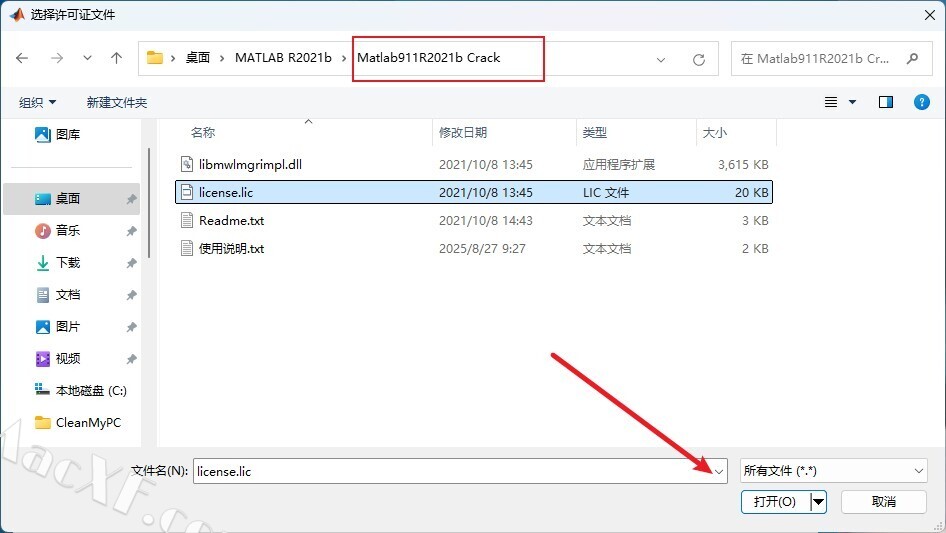Click the view mode layout icon
The width and height of the screenshot is (946, 533).
tap(830, 102)
